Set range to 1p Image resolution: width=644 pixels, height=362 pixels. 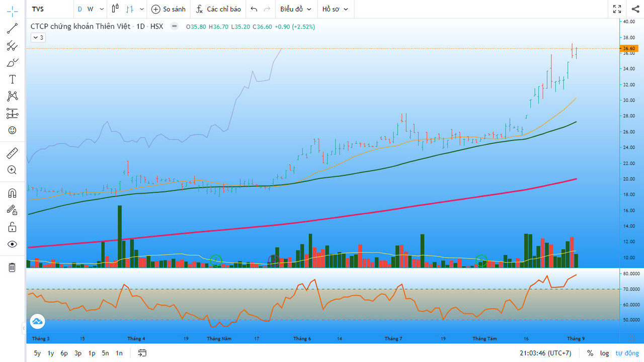pos(92,353)
